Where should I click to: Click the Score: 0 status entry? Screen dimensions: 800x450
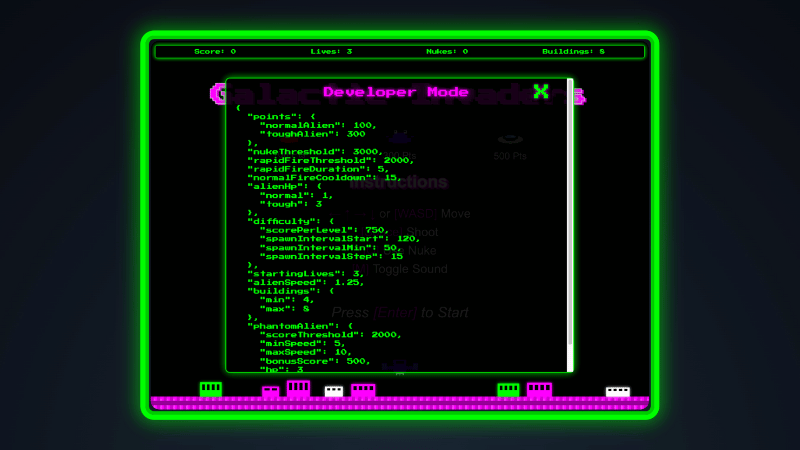coord(215,52)
